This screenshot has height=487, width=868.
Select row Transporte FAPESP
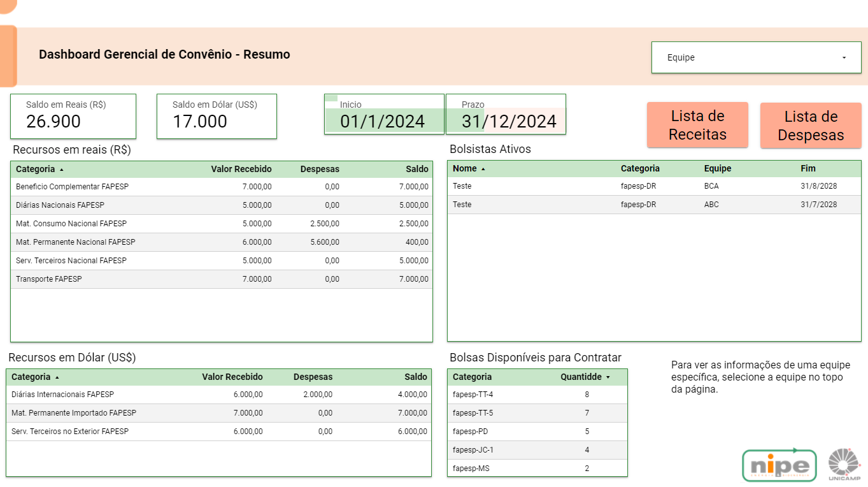coord(222,279)
